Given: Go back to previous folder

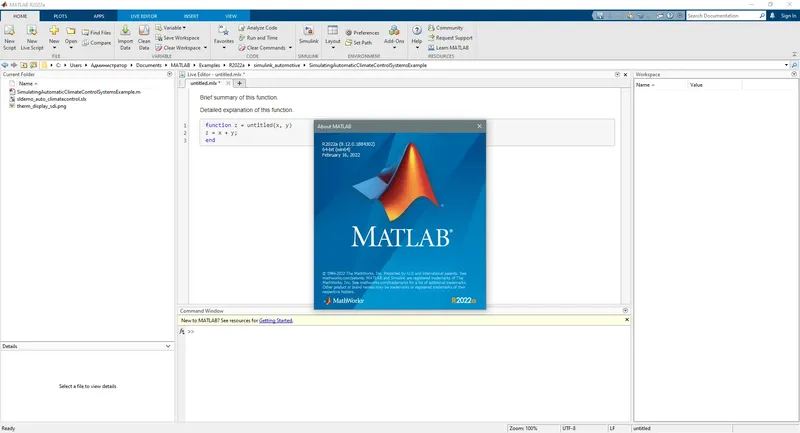Looking at the screenshot, I should coord(5,65).
